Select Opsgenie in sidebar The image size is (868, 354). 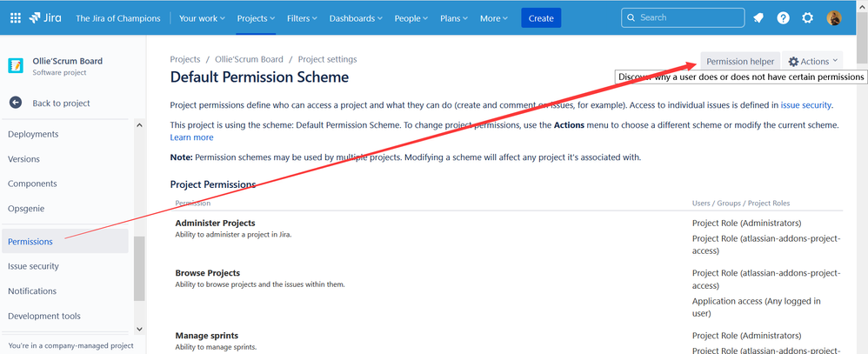tap(26, 209)
